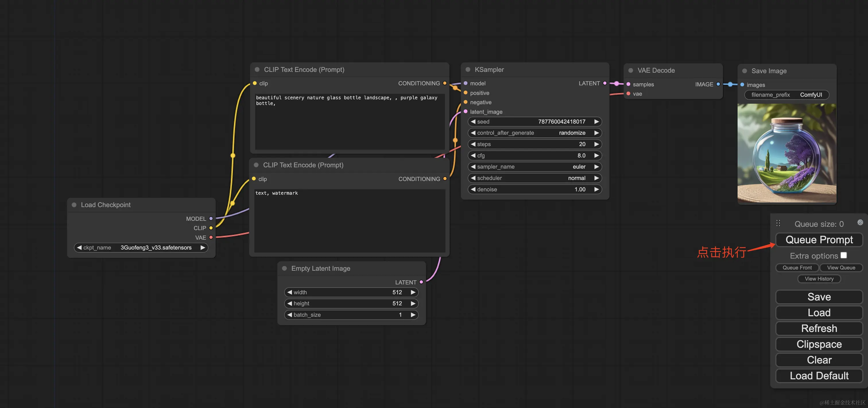Click the Load Default button

(819, 376)
